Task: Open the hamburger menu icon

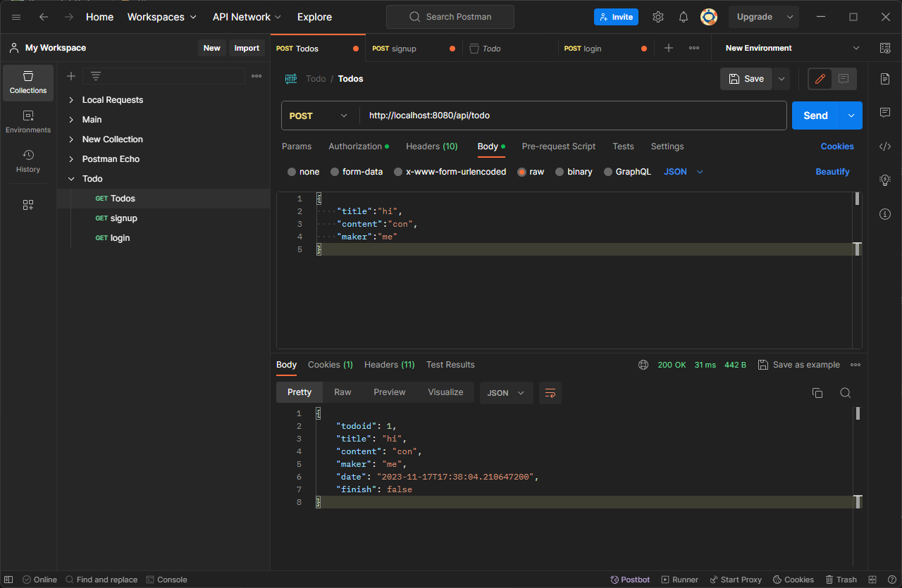Action: coord(16,17)
